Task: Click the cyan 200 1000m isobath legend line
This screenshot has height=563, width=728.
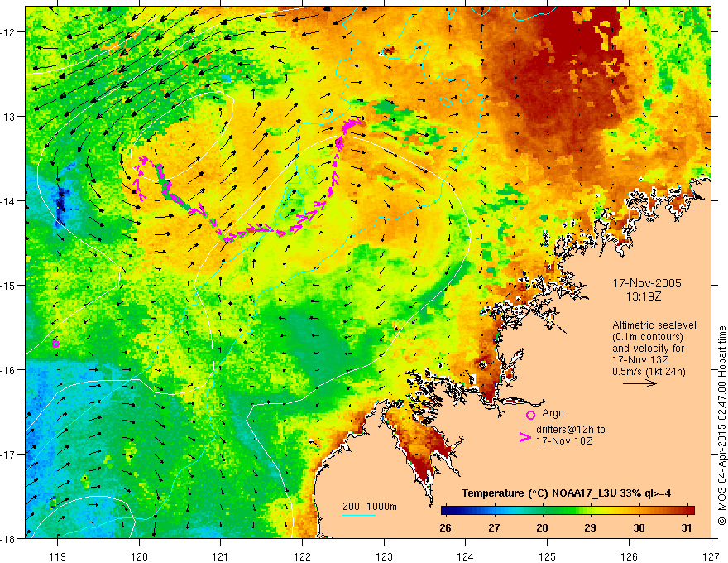Action: click(x=359, y=515)
